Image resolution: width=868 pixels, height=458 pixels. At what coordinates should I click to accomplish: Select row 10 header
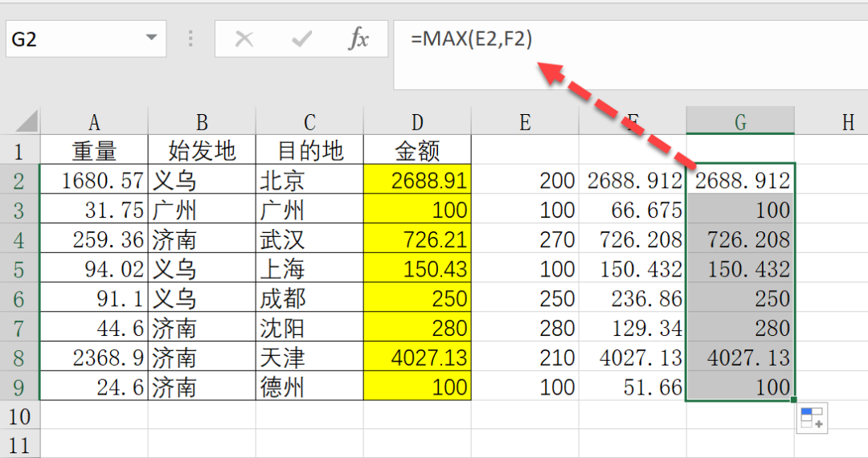tap(19, 416)
